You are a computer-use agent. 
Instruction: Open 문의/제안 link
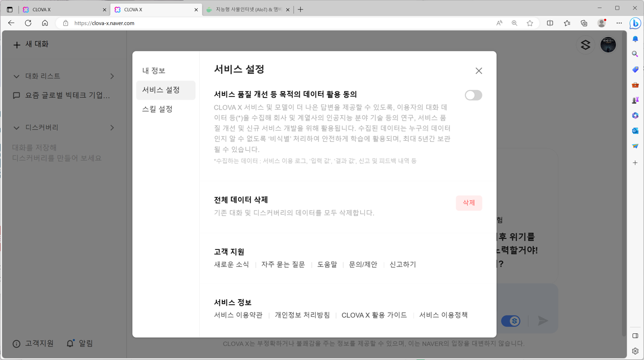coord(363,264)
